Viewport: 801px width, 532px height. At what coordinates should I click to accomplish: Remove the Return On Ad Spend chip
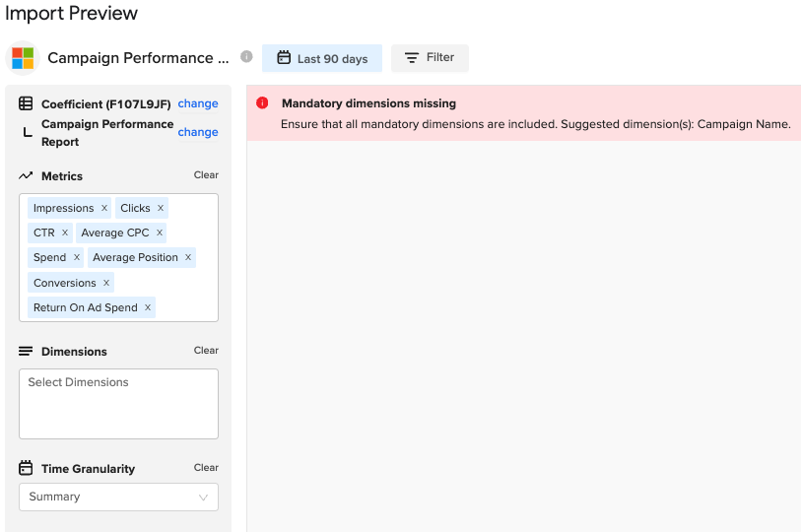pos(148,307)
